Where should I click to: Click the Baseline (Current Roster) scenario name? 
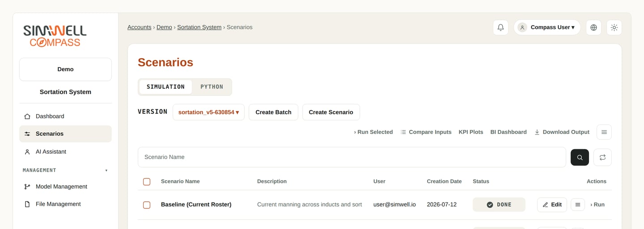[x=196, y=205]
